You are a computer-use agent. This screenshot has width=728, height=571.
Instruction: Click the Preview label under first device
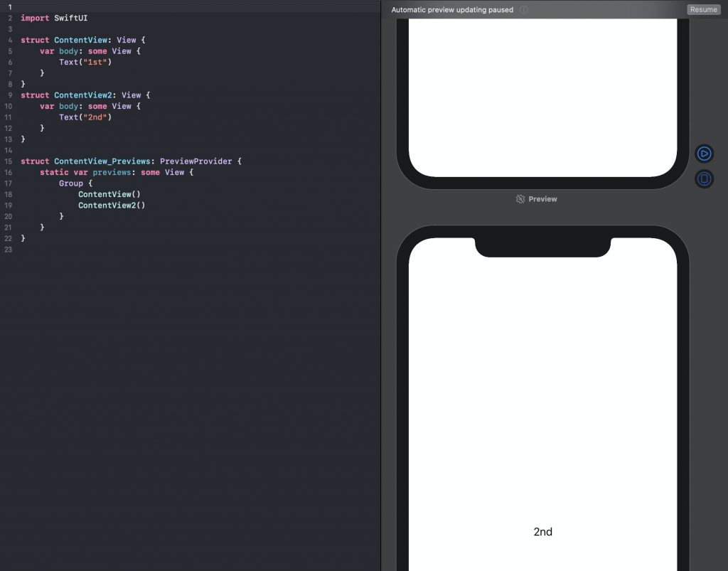[x=542, y=199]
